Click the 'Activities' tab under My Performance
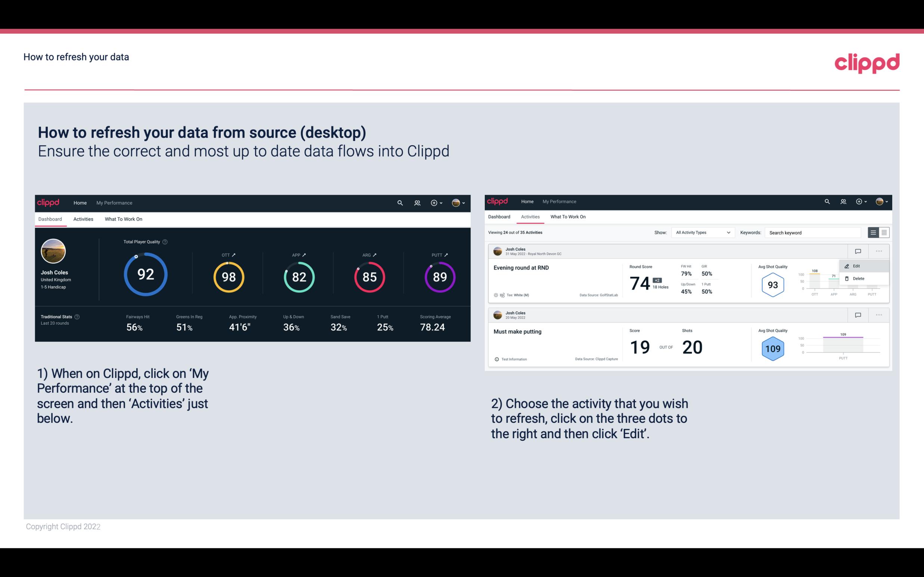The image size is (924, 577). click(83, 219)
